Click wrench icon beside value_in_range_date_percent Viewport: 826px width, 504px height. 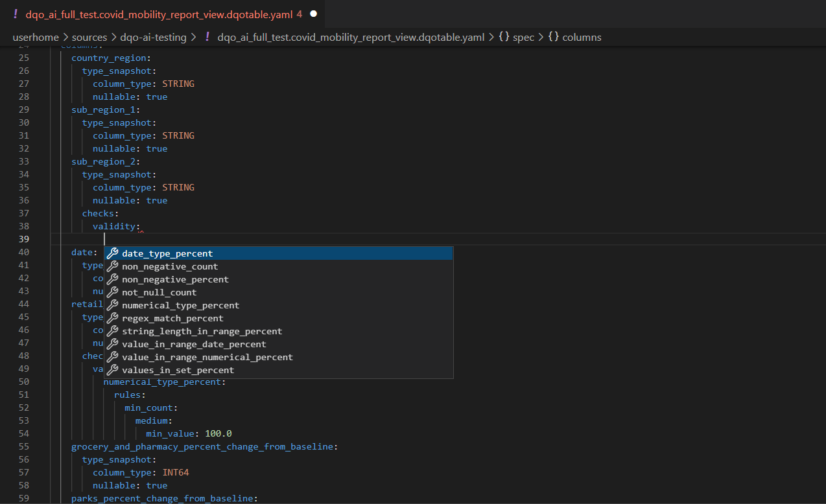click(112, 344)
